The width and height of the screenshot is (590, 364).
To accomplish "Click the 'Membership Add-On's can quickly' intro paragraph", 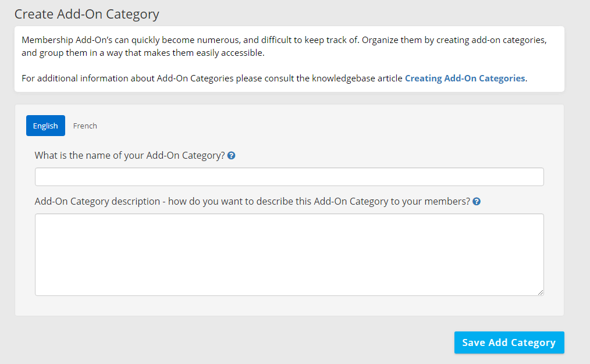I will [284, 47].
